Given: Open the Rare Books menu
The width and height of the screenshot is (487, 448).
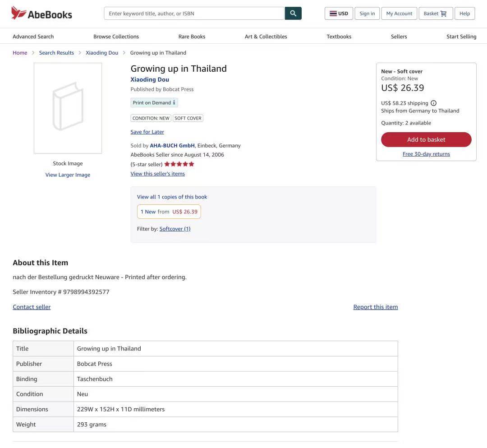Looking at the screenshot, I should [x=192, y=37].
